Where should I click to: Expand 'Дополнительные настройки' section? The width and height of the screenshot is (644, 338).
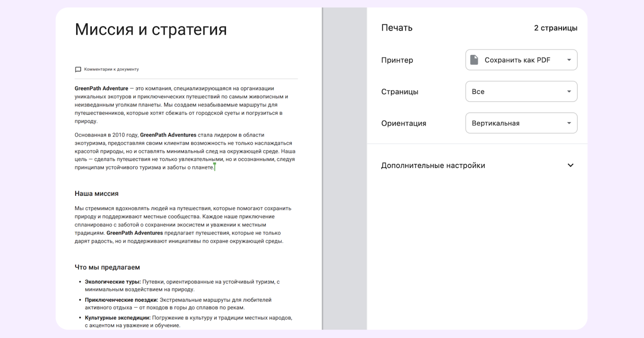(477, 166)
